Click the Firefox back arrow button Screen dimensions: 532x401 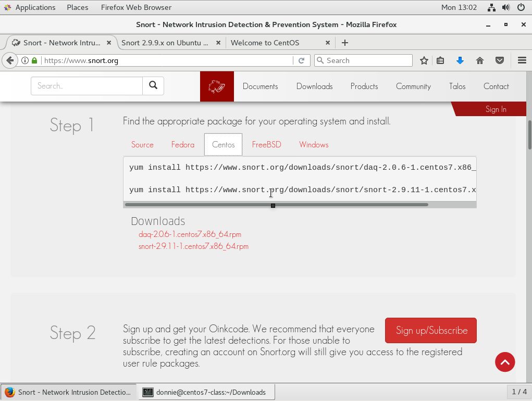pyautogui.click(x=10, y=61)
